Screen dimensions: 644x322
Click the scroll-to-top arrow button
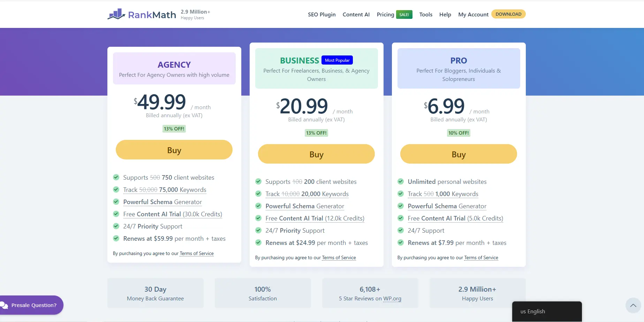click(633, 306)
